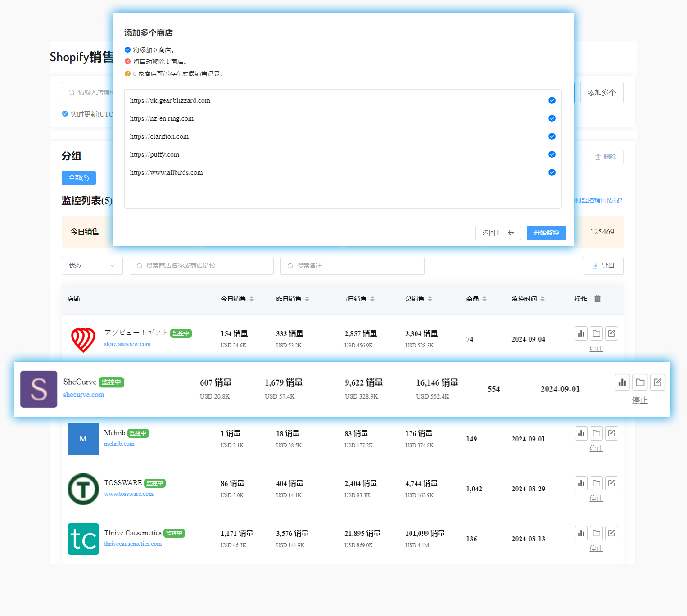
Task: View bar chart for TOSSWARE store
Action: (581, 483)
